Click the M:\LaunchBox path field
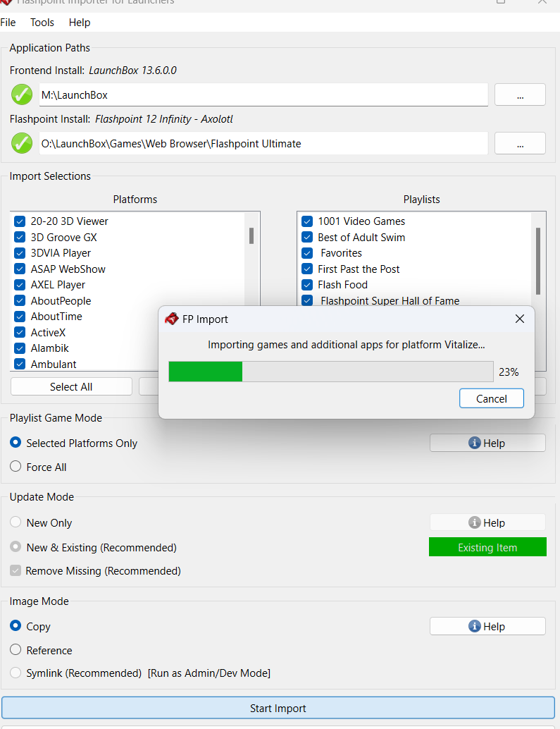The width and height of the screenshot is (560, 729). [x=263, y=95]
